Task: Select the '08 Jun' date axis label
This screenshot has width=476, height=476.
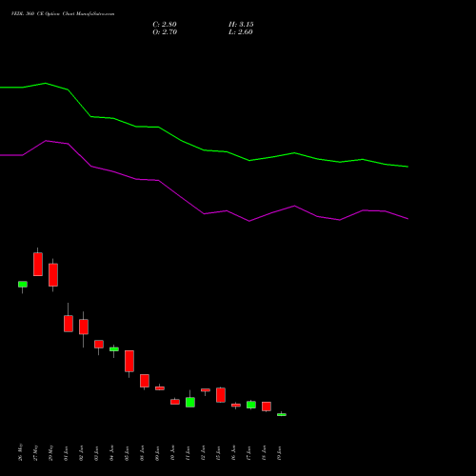Action: pyautogui.click(x=143, y=453)
